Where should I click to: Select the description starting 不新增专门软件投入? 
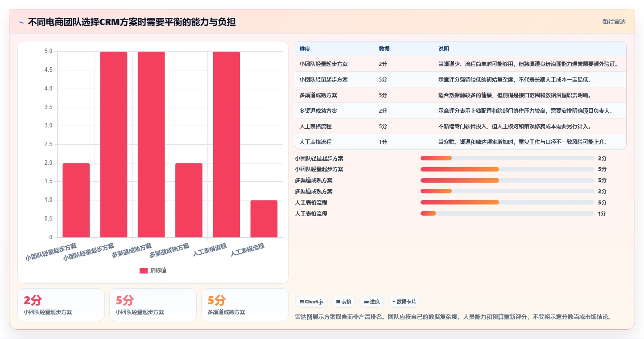(x=515, y=127)
